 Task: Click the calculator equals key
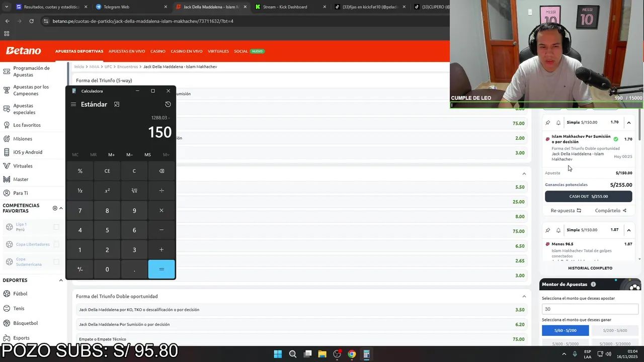point(162,269)
